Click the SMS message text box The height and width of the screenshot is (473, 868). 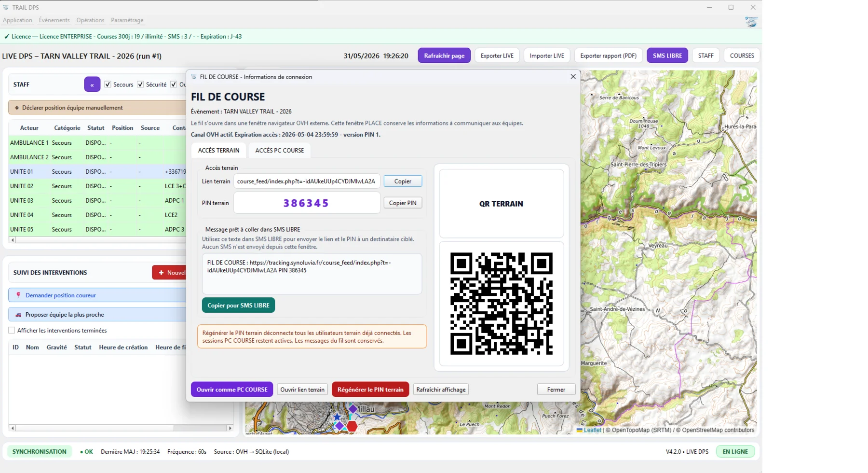(x=312, y=274)
